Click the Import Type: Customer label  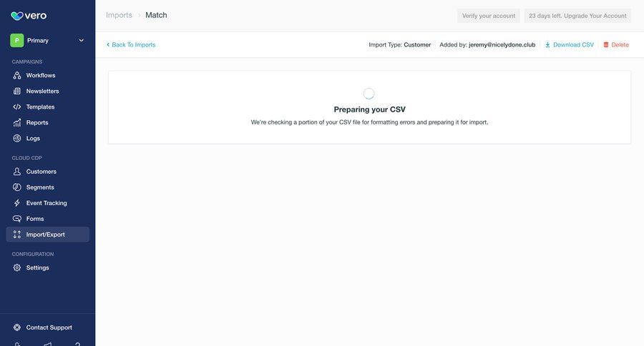pos(399,45)
